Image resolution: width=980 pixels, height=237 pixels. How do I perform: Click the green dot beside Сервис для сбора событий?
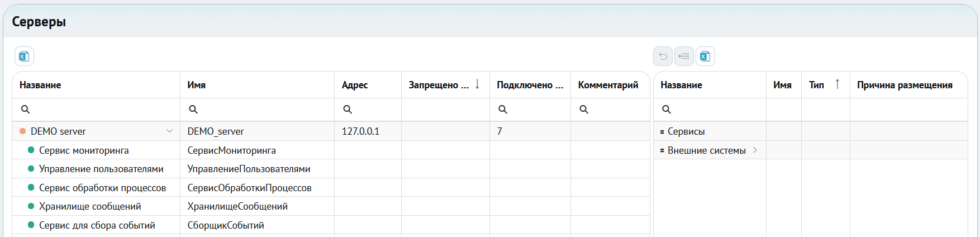(31, 225)
